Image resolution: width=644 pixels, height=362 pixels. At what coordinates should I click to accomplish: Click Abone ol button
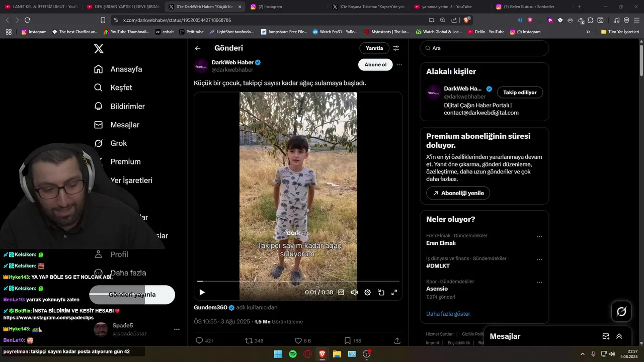pyautogui.click(x=375, y=65)
